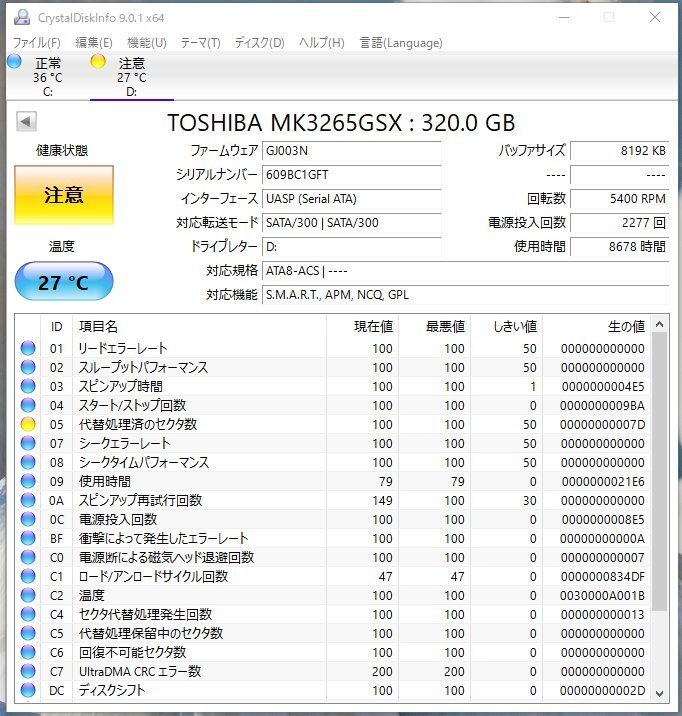Screen dimensions: 682x716
Task: Open the テーマ(T) menu
Action: coord(200,43)
